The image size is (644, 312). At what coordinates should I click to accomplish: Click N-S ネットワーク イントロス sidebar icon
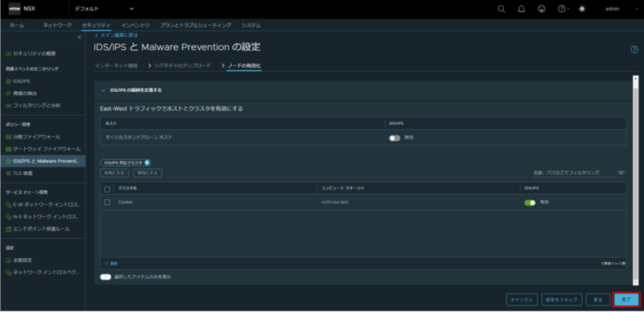(8, 217)
